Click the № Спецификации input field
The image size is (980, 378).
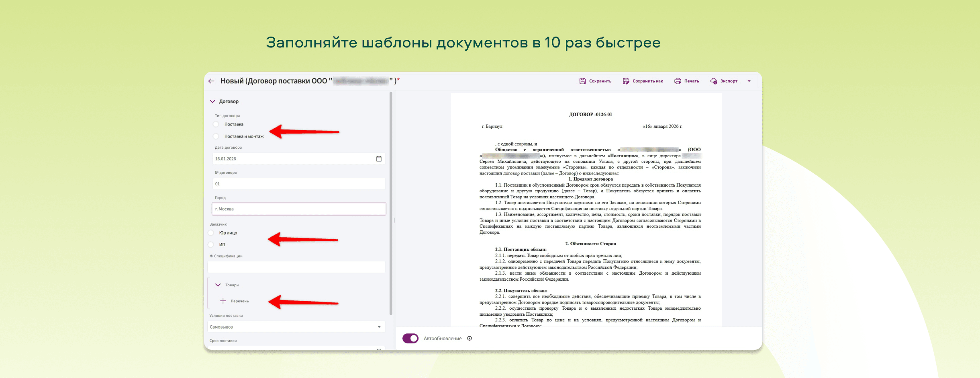(x=296, y=267)
